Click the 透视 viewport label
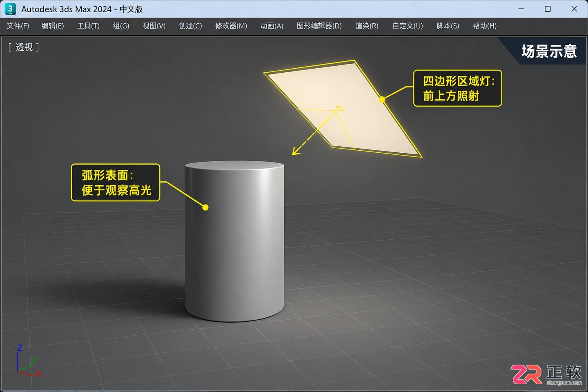Viewport: 588px width, 392px height. click(x=24, y=47)
